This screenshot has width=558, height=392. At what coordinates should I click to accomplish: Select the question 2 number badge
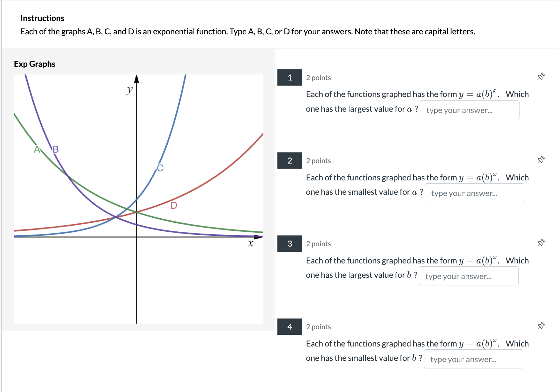tap(289, 161)
